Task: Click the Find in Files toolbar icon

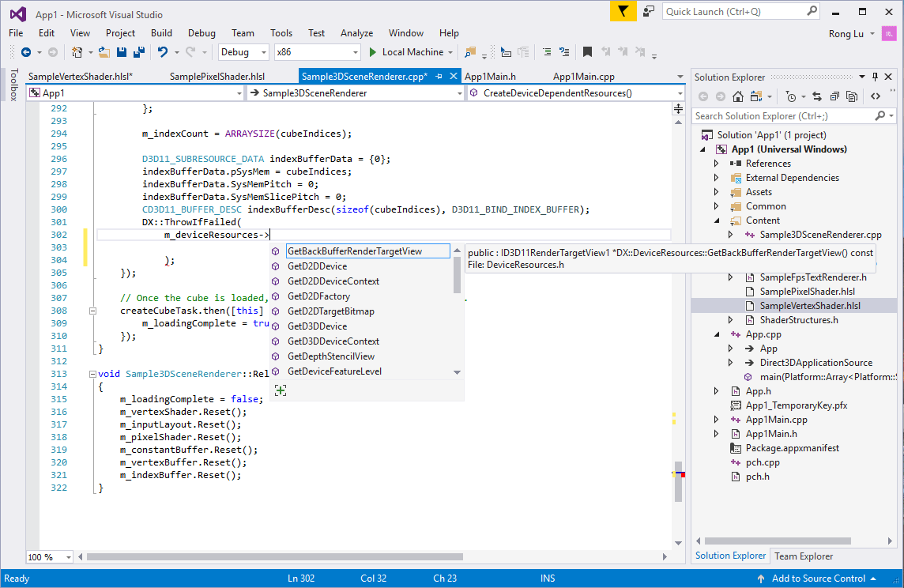Action: (470, 52)
